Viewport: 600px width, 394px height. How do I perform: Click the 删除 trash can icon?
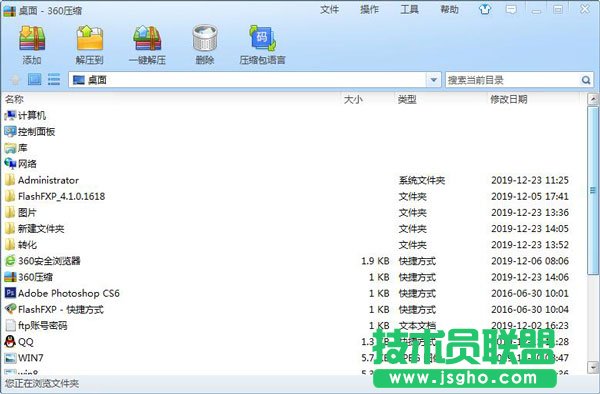coord(205,39)
